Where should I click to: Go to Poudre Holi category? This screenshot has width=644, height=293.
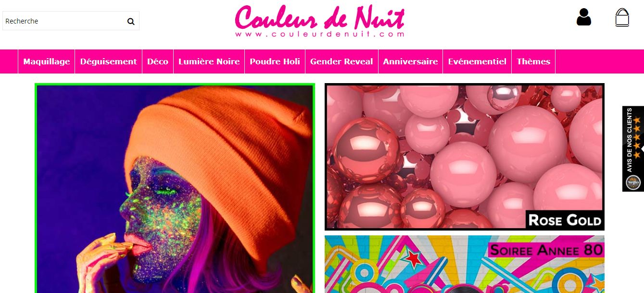point(275,61)
